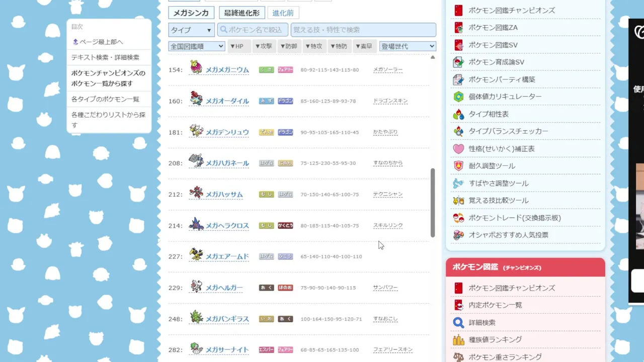The image size is (644, 362).
Task: Click the かくとう type badge of メガヘラクロス
Action: [285, 226]
